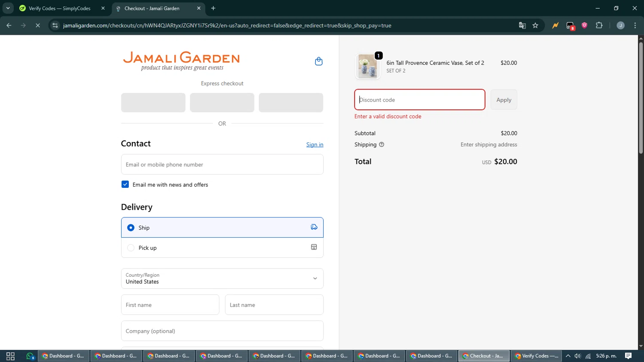Click the Wi-Fi network tray icon
The height and width of the screenshot is (362, 644).
(588, 356)
